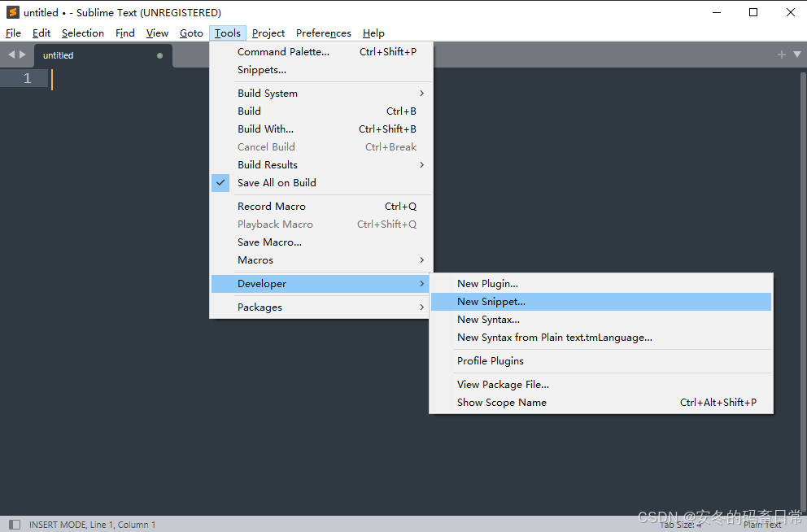
Task: Select New Plugin… in Developer submenu
Action: click(x=601, y=284)
